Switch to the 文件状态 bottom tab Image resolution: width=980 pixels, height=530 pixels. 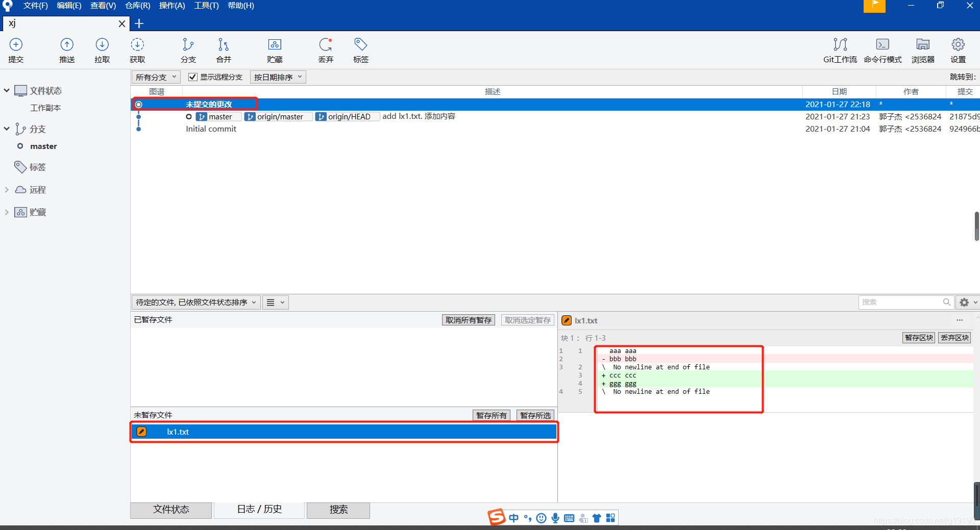point(171,510)
